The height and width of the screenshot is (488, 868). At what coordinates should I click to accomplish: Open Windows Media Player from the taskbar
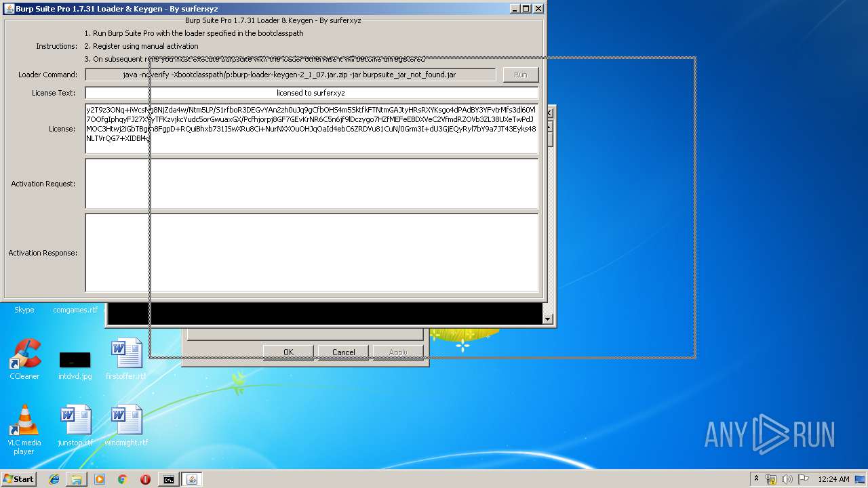coord(100,479)
